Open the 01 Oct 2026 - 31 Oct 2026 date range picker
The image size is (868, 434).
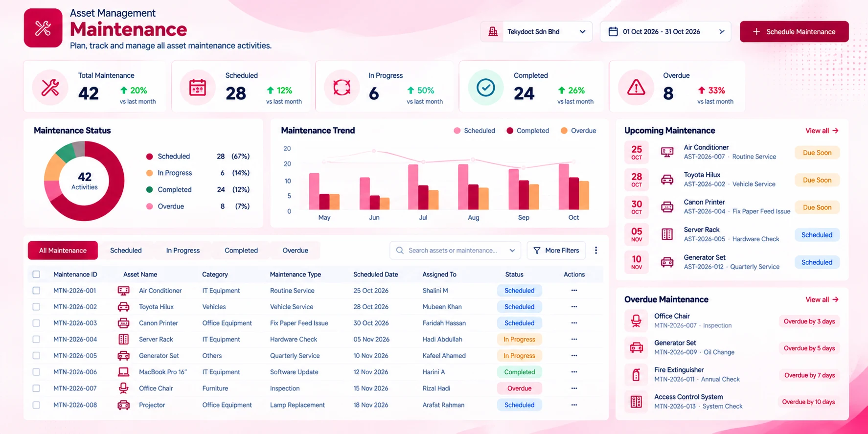(x=665, y=32)
